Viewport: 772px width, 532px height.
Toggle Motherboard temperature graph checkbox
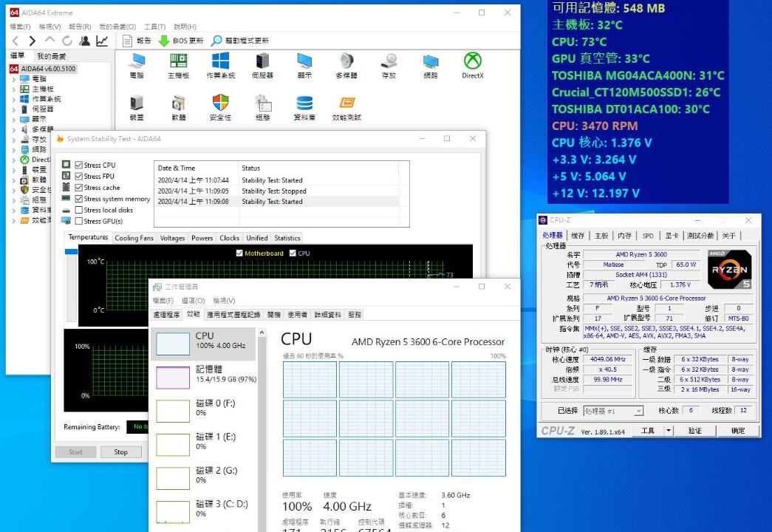239,253
